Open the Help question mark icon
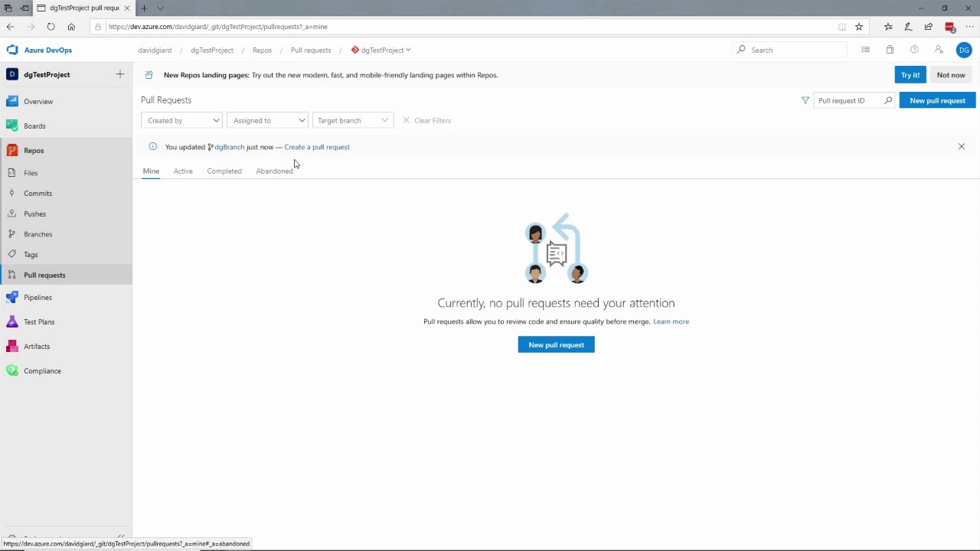This screenshot has height=551, width=980. point(914,50)
